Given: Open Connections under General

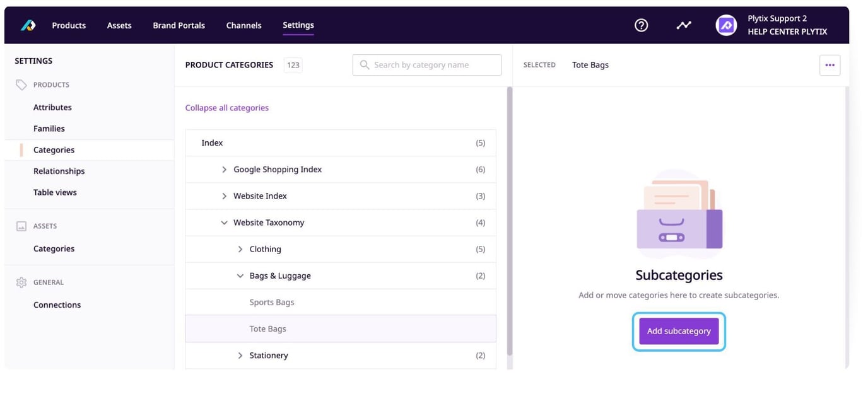Looking at the screenshot, I should pyautogui.click(x=57, y=304).
